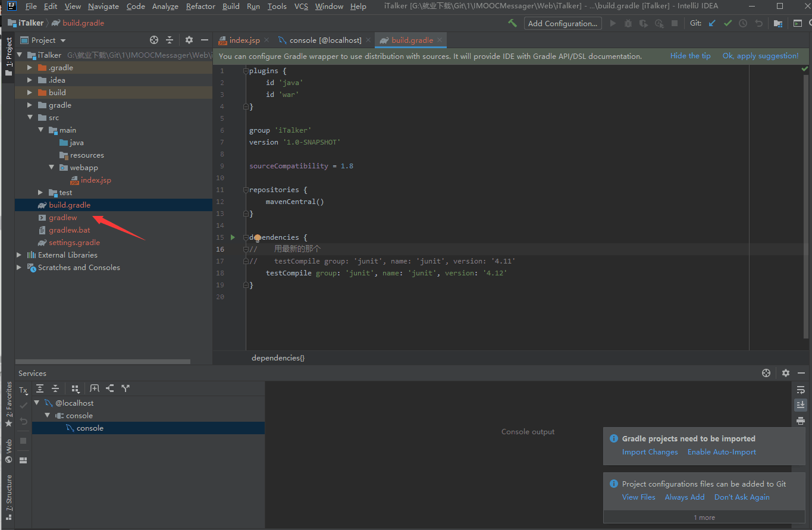
Task: Click the Hide the tip link
Action: 690,55
